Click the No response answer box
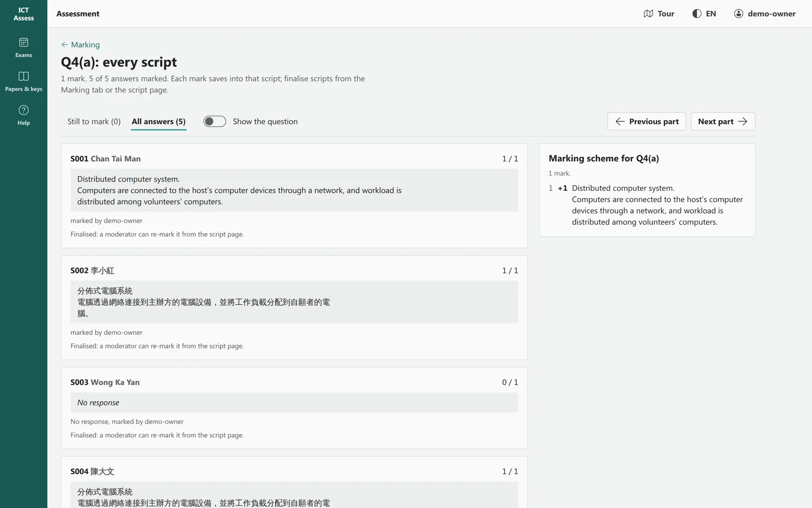Screen dimensions: 812x508 coord(294,402)
